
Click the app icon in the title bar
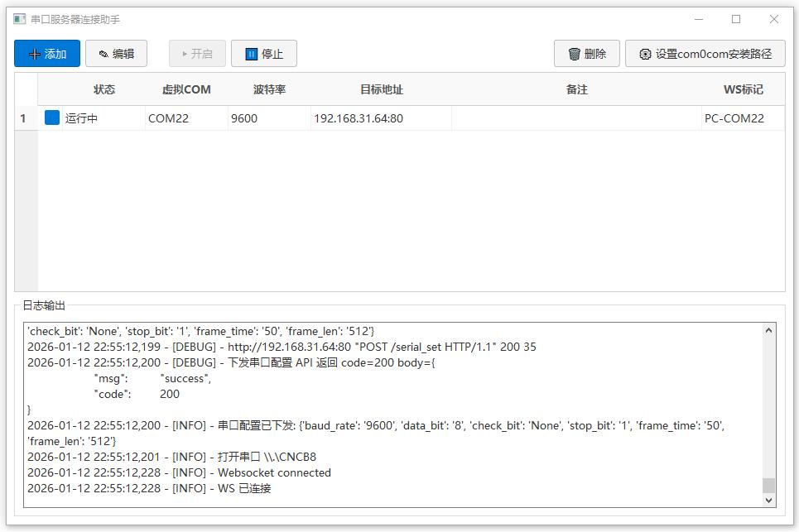[x=19, y=19]
